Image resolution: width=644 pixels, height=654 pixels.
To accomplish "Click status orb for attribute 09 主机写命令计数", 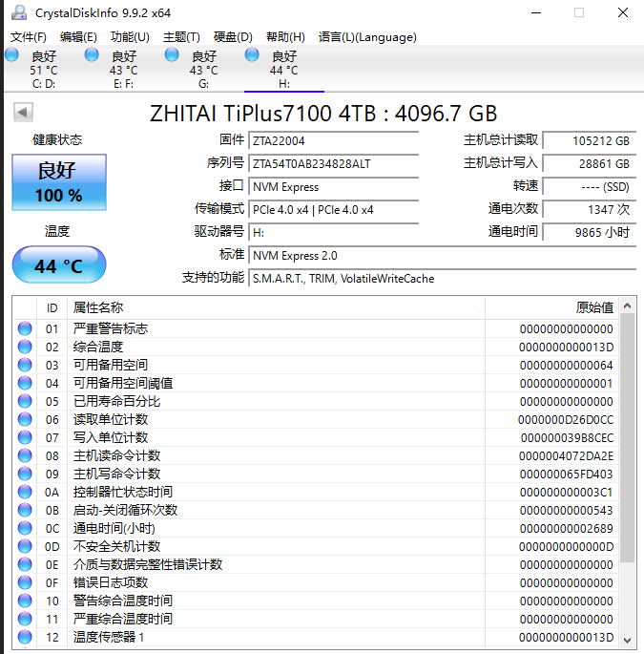I will [25, 474].
